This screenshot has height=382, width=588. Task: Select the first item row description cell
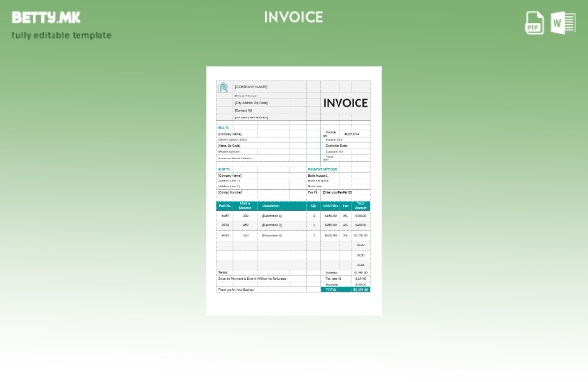coord(272,216)
